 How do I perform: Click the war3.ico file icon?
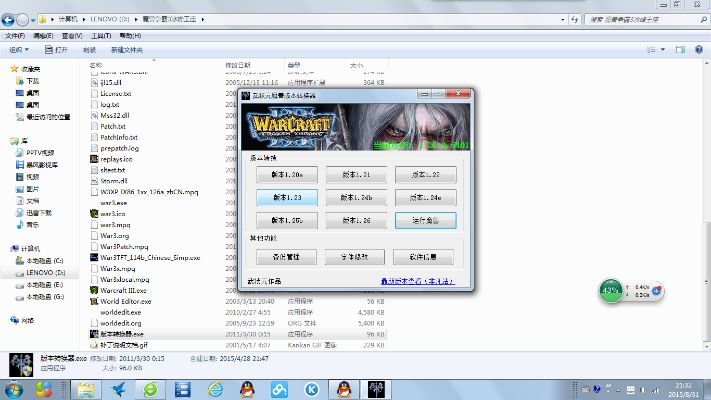[x=94, y=213]
